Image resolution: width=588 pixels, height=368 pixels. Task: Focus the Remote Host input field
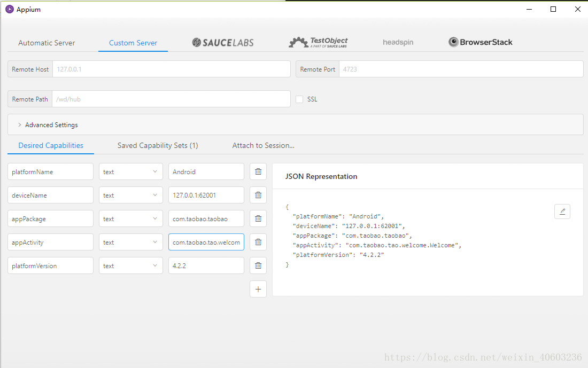(x=172, y=69)
